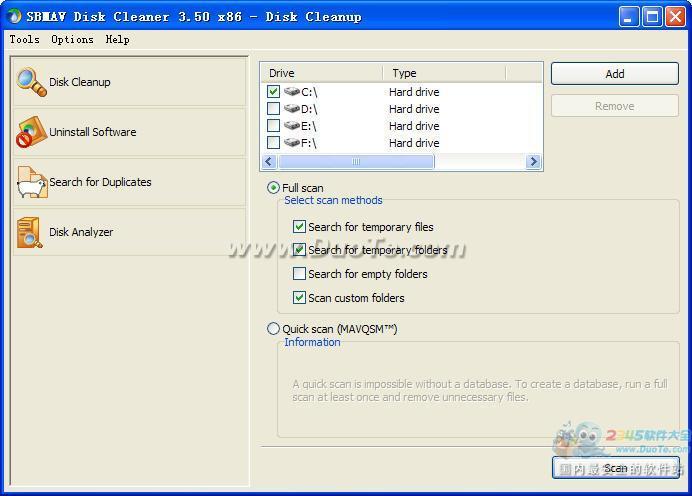The width and height of the screenshot is (692, 496).
Task: Uncheck the C:\ drive checkbox
Action: point(273,91)
